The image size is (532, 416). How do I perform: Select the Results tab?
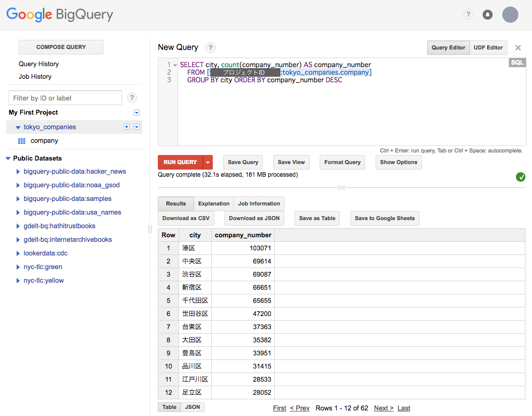click(x=176, y=204)
